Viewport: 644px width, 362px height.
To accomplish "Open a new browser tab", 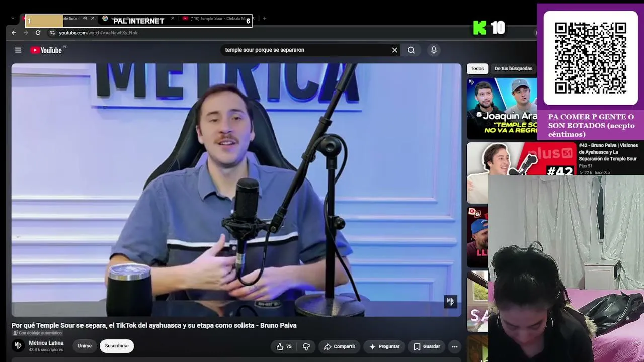I will (265, 19).
